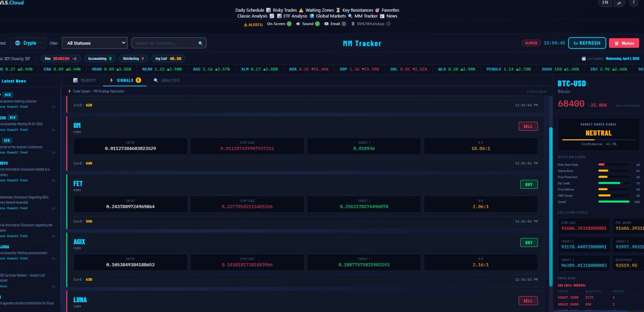This screenshot has height=312, width=644.
Task: Click the NEUTRAL confidence progress bar
Action: [598, 140]
